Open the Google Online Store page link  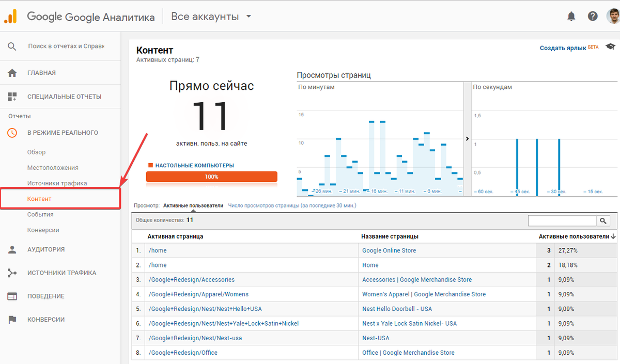point(391,250)
